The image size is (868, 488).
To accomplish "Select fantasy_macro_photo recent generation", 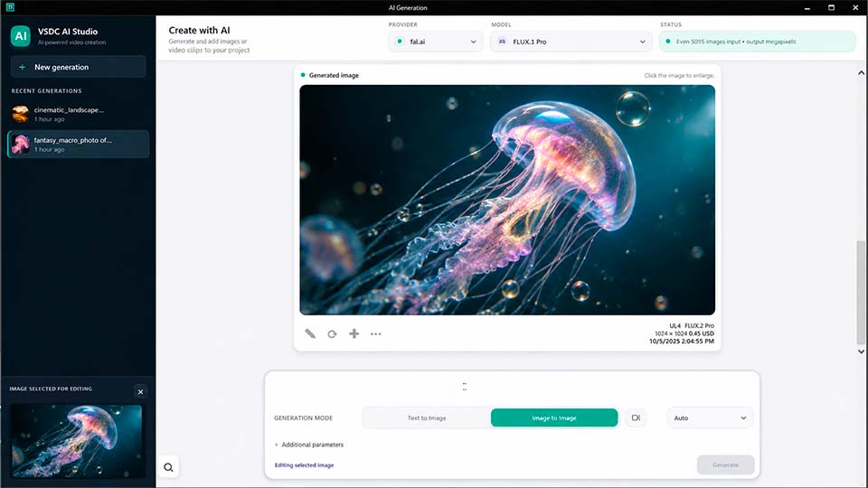I will click(78, 144).
